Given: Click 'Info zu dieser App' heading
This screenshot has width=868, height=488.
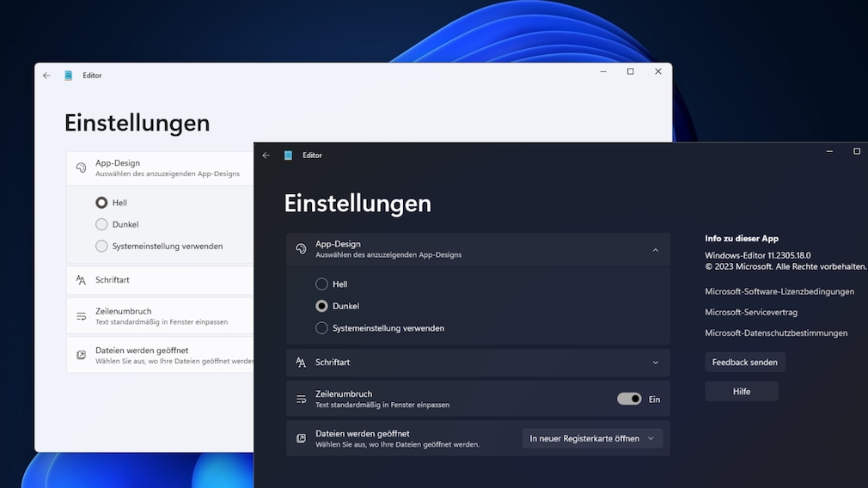Looking at the screenshot, I should (742, 239).
